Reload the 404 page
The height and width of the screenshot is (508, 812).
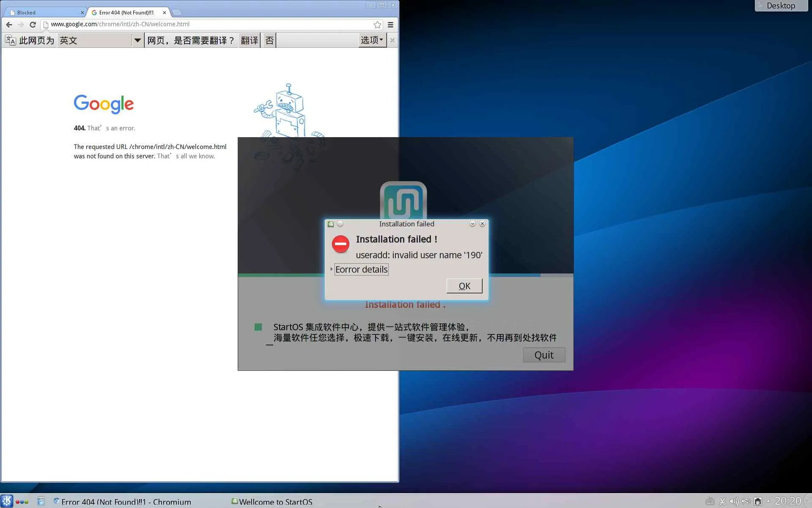(x=33, y=25)
